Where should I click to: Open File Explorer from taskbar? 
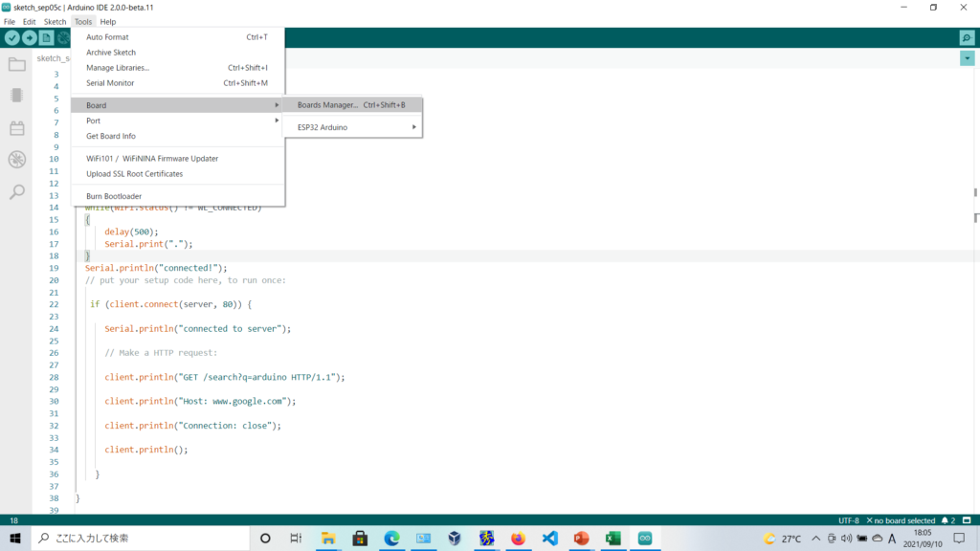(328, 538)
